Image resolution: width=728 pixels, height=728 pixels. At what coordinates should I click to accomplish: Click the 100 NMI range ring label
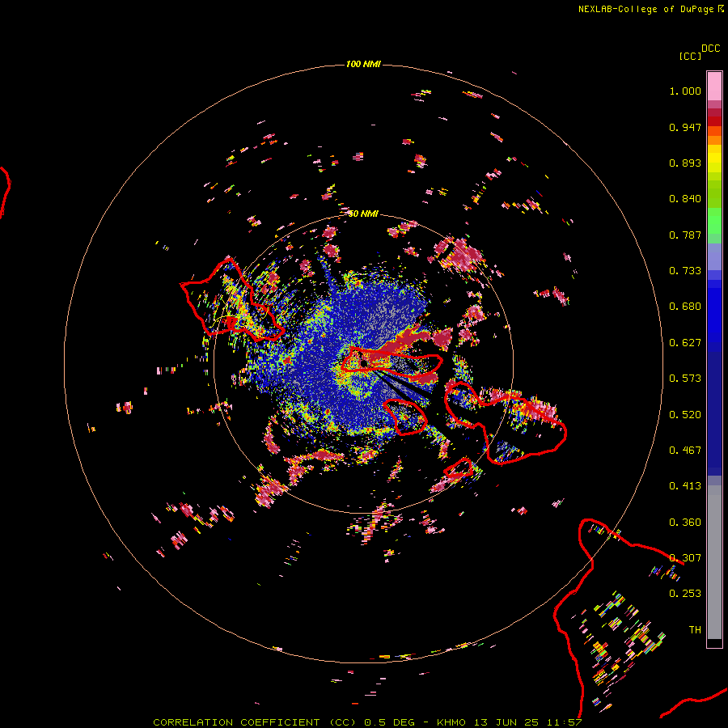click(x=363, y=64)
